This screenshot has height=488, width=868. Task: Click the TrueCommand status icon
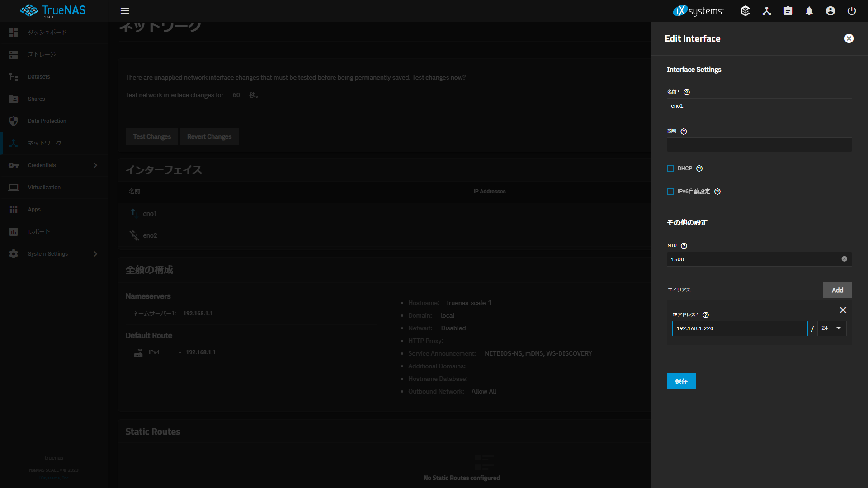745,11
